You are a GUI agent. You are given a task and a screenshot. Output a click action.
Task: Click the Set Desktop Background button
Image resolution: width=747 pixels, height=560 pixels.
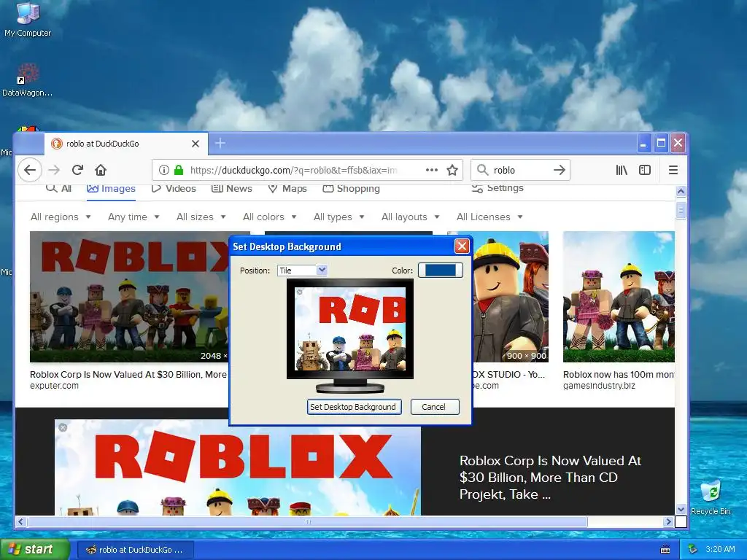pos(354,407)
